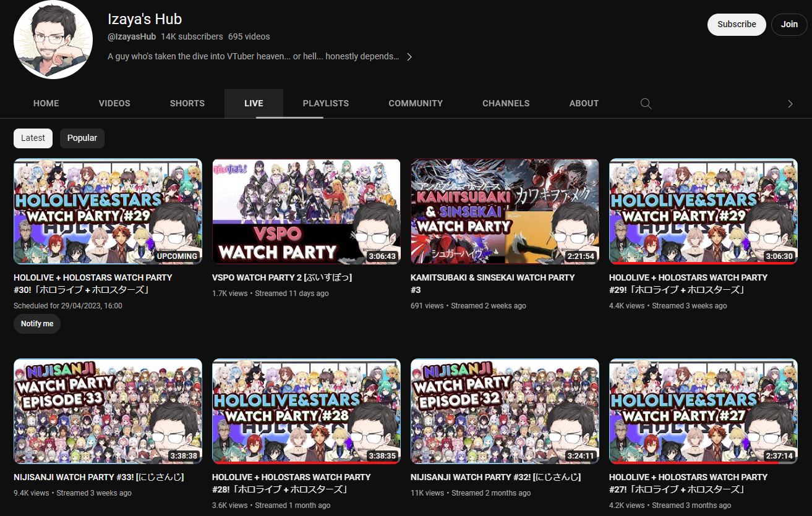Show more tabs with the right arrow
Image resolution: width=812 pixels, height=516 pixels.
pyautogui.click(x=790, y=104)
